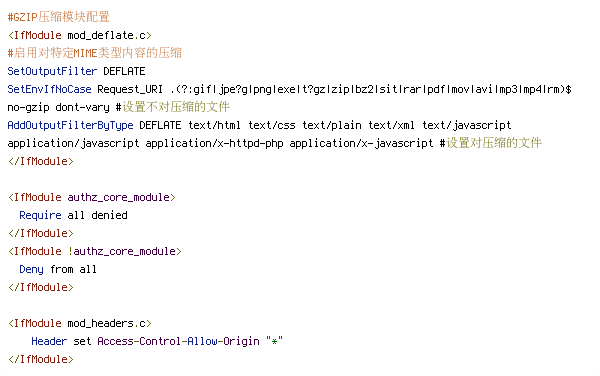Screen dimensions: 600x376
Task: Click the AddOutputFilterByType directive
Action: point(70,125)
